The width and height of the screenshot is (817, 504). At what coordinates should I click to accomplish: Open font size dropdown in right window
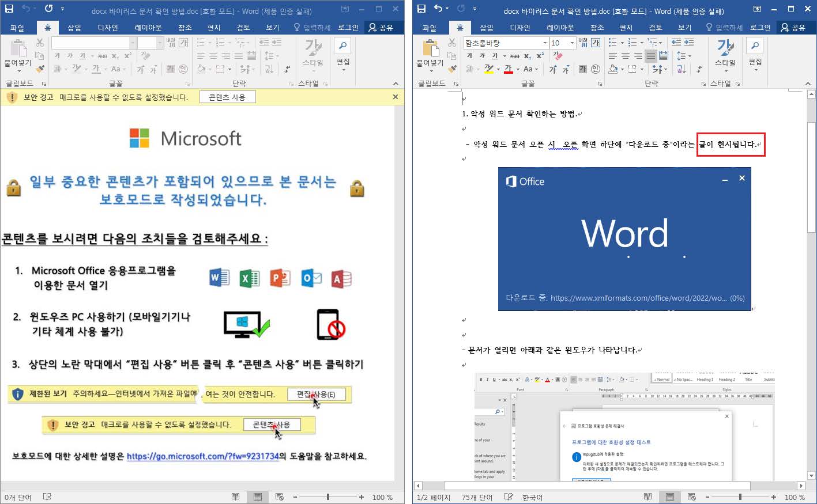[x=572, y=43]
